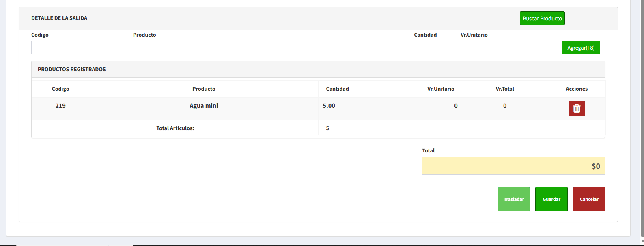Screen dimensions: 644x246
Task: Click the Codigo table column header
Action: (x=60, y=89)
